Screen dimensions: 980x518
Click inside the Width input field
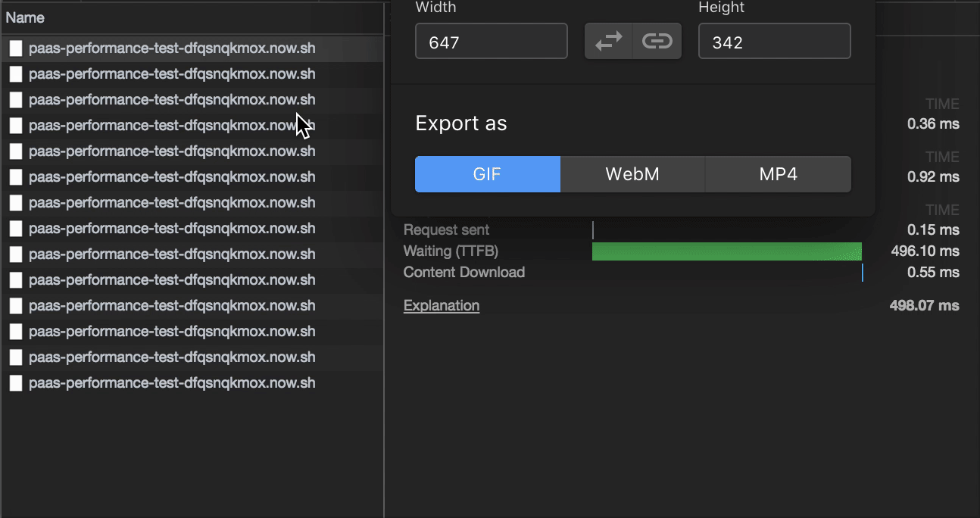click(x=491, y=41)
